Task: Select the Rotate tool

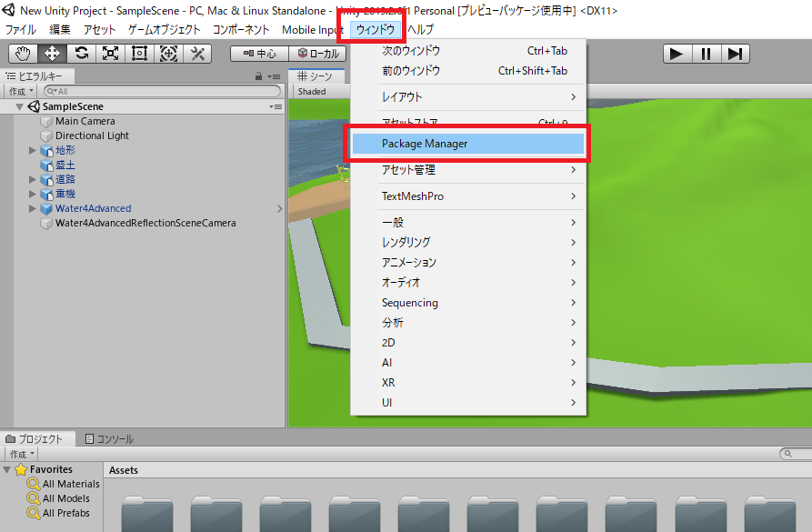Action: tap(81, 53)
